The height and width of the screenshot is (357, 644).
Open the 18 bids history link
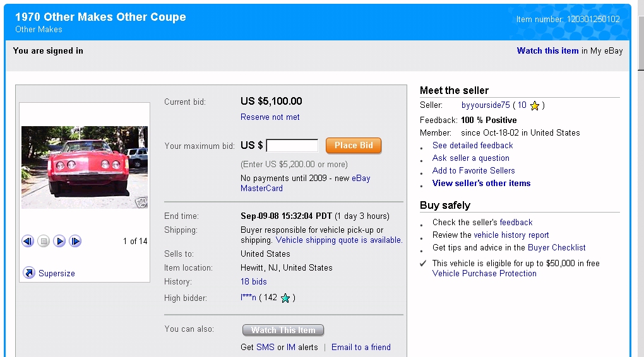pos(254,282)
